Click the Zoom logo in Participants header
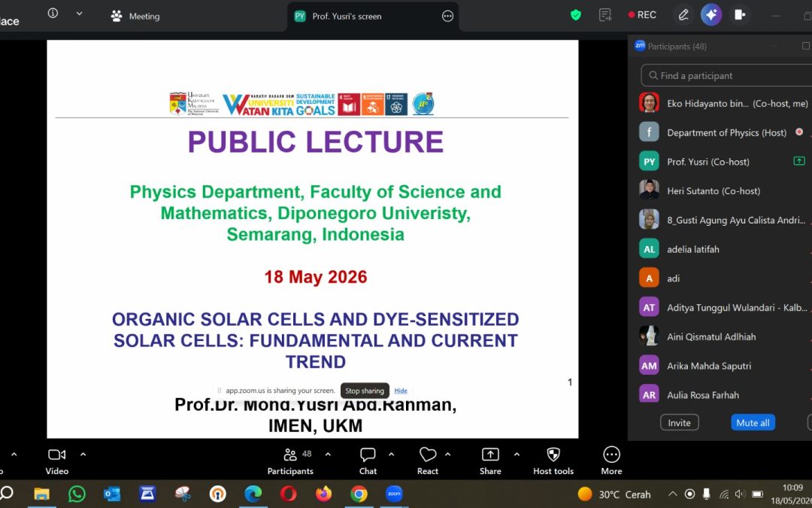Viewport: 812px width, 508px height. tap(640, 46)
